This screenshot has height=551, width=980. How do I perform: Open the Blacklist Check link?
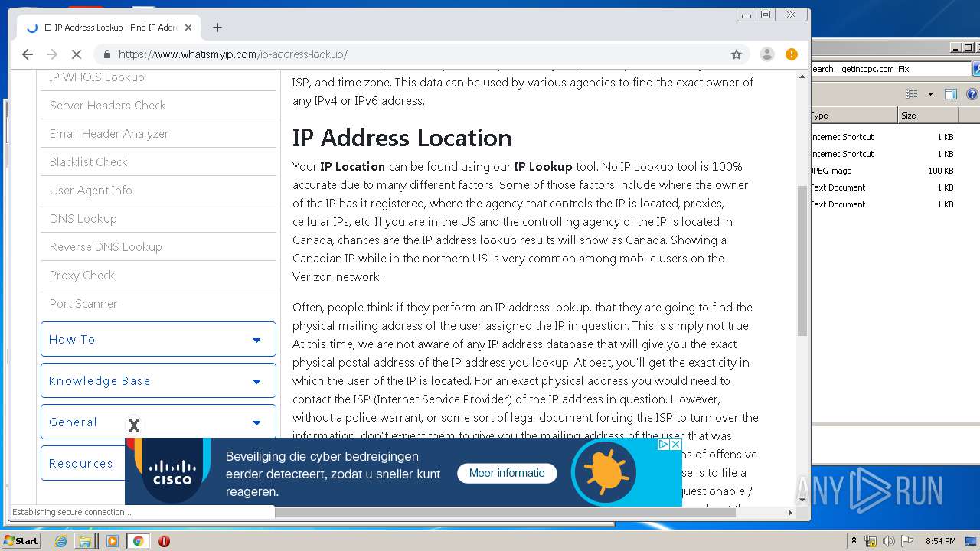88,161
